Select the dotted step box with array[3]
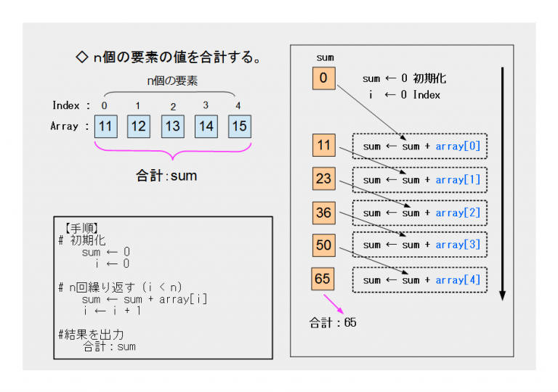This screenshot has height=392, width=558. [x=420, y=245]
